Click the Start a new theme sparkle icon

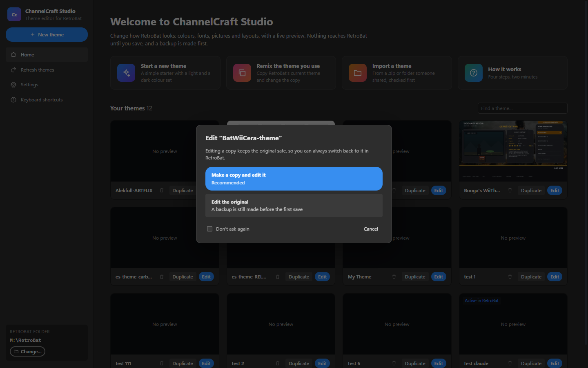(x=126, y=73)
